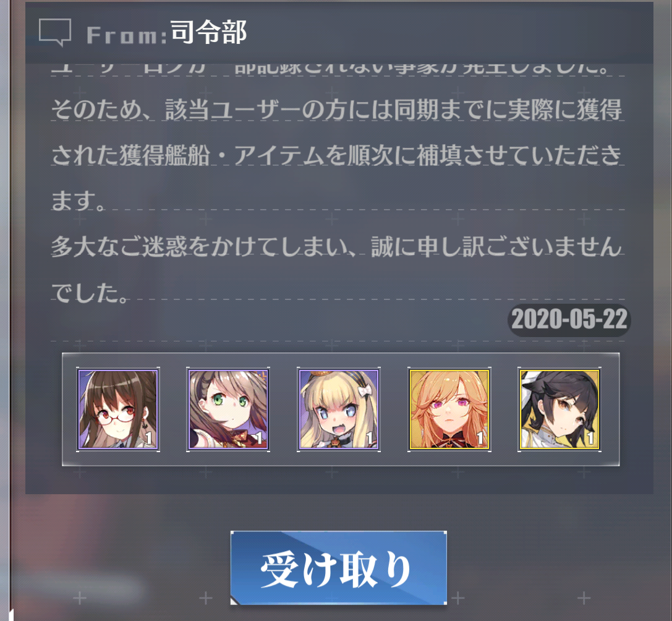Click the line starting with そのため
672x621 pixels.
(x=337, y=110)
